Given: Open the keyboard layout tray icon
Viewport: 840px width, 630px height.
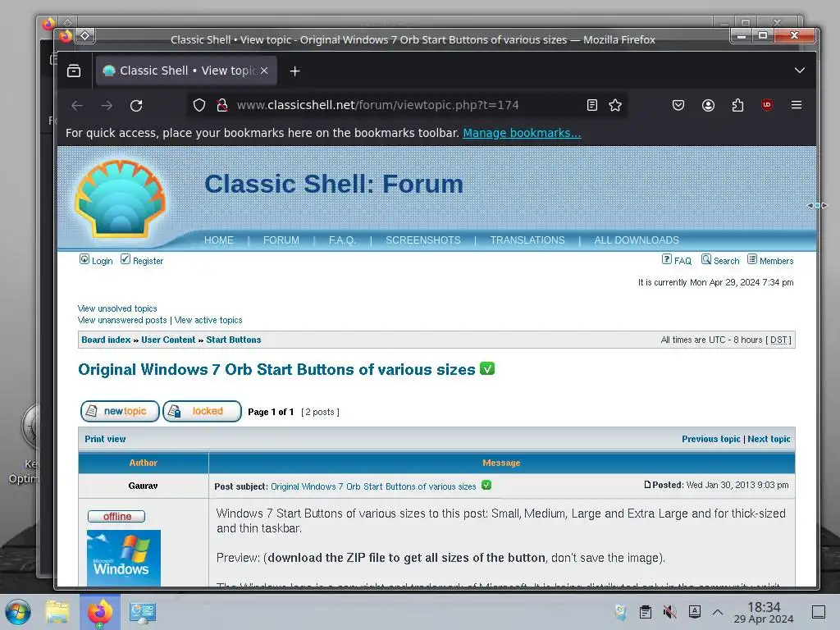Looking at the screenshot, I should [695, 611].
